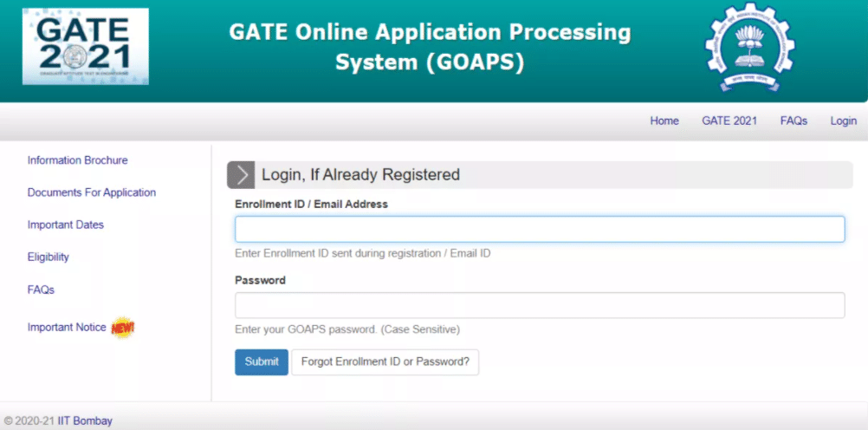Submit the login form
The width and height of the screenshot is (868, 430).
(x=262, y=362)
